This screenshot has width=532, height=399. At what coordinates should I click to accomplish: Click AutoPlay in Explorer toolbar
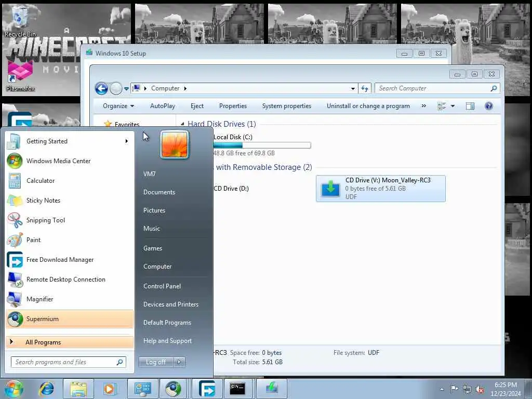pos(163,106)
